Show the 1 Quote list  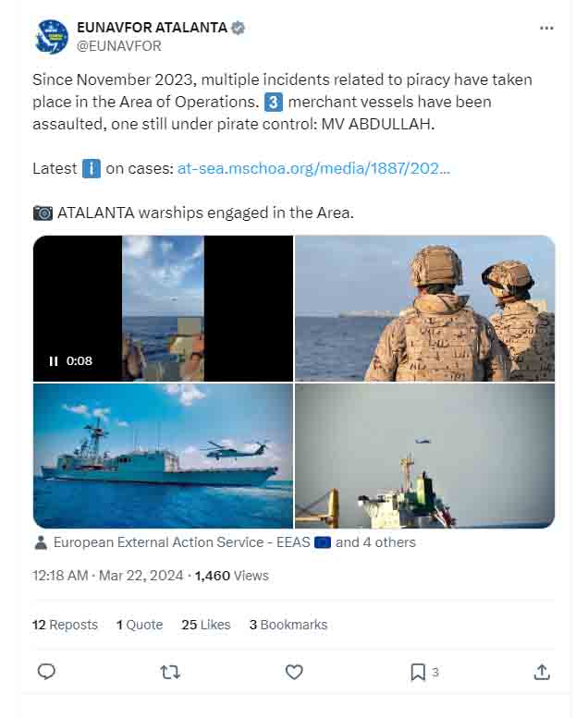coord(140,625)
